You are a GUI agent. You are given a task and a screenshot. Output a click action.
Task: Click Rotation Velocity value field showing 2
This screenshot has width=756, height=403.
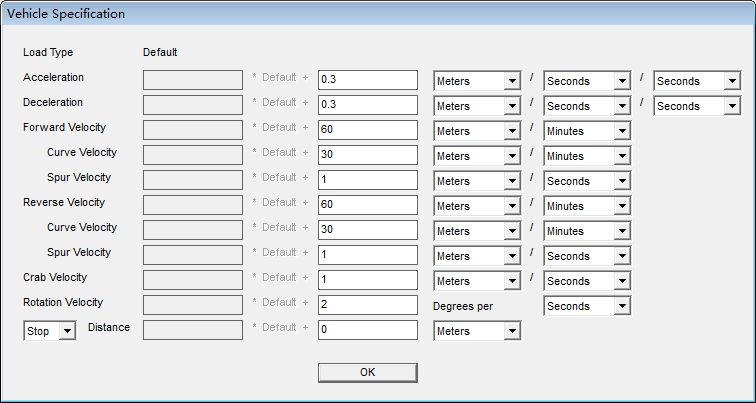(368, 305)
